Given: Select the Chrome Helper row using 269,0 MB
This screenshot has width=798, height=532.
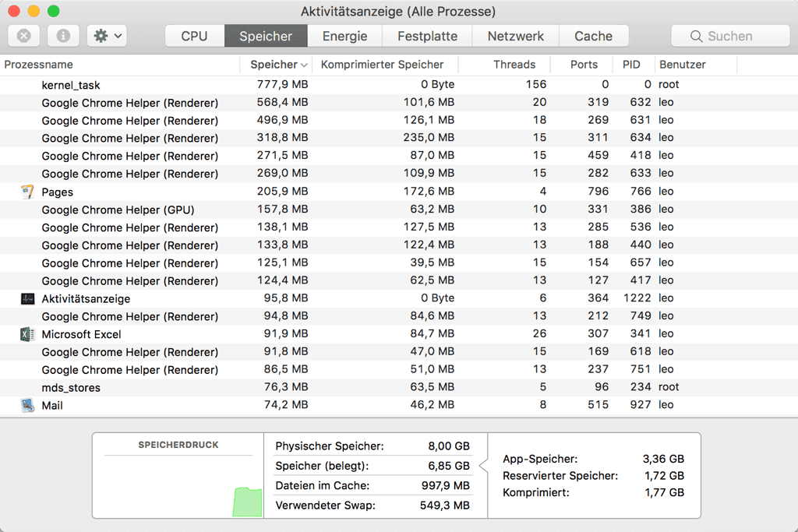Looking at the screenshot, I should pos(399,174).
